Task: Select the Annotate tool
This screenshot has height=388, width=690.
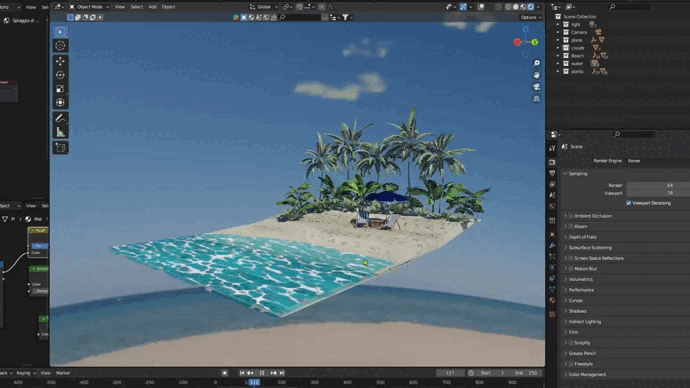Action: 60,118
